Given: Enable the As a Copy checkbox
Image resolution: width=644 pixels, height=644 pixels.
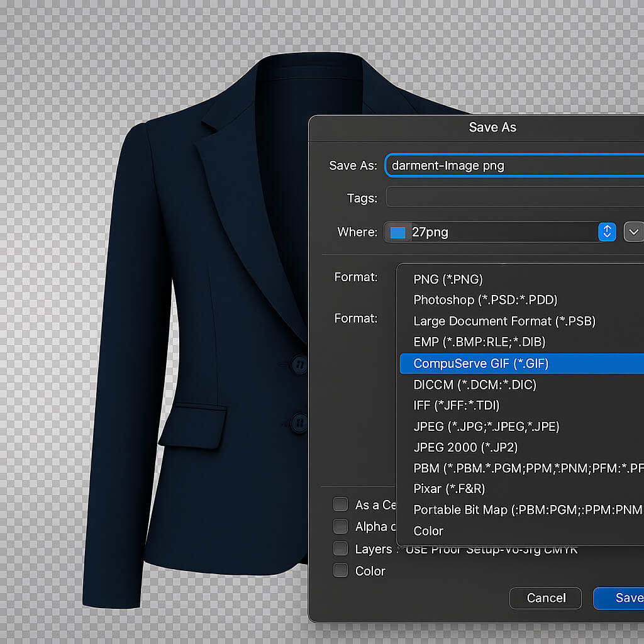Looking at the screenshot, I should click(x=340, y=504).
